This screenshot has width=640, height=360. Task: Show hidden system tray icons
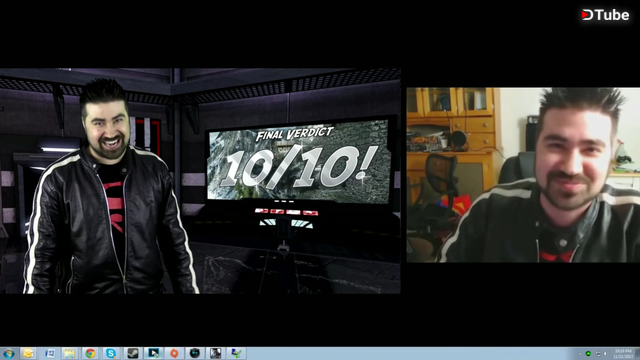[x=580, y=354]
